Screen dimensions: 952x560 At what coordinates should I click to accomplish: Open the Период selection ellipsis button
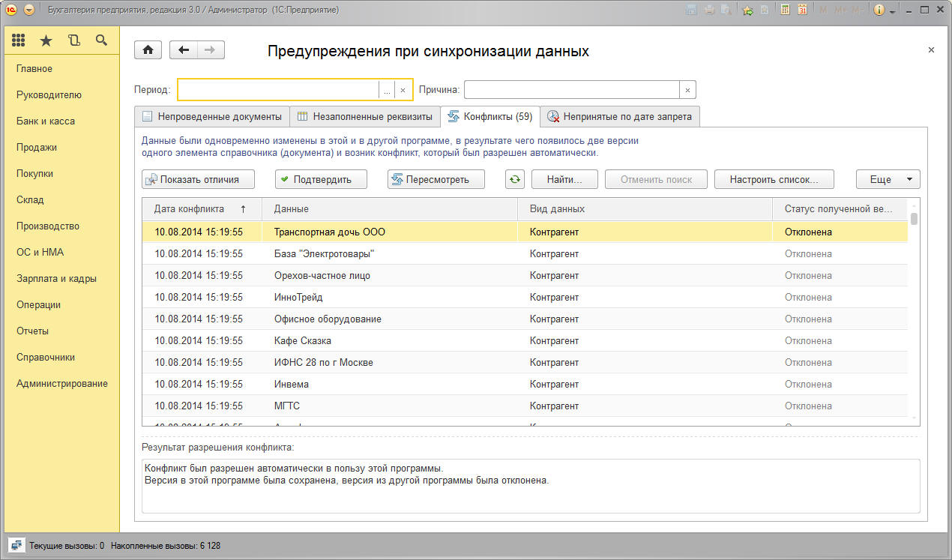tap(387, 90)
